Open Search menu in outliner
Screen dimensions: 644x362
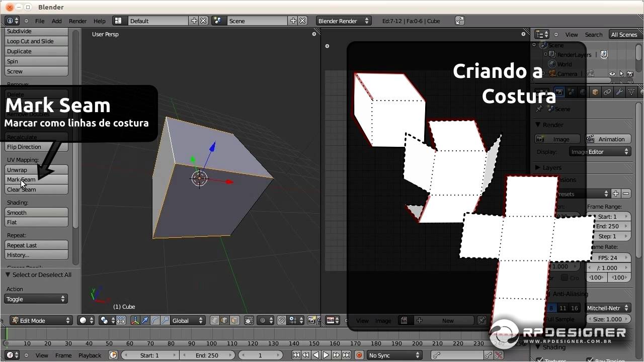(594, 34)
